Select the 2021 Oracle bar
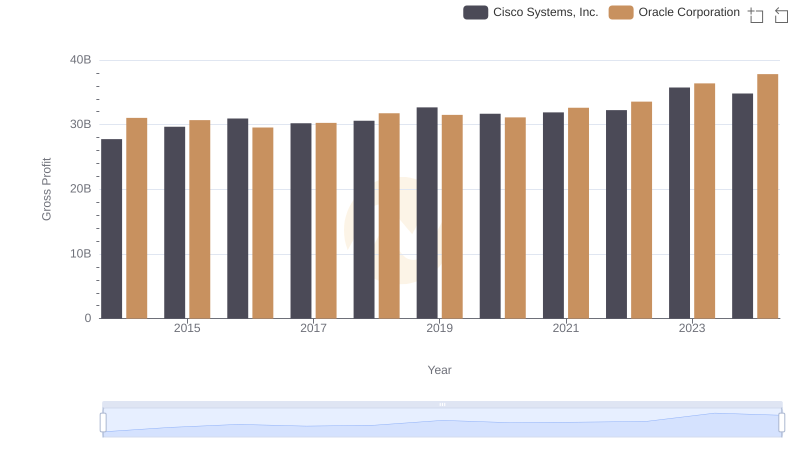Viewport: 800px width, 461px height. coord(579,213)
